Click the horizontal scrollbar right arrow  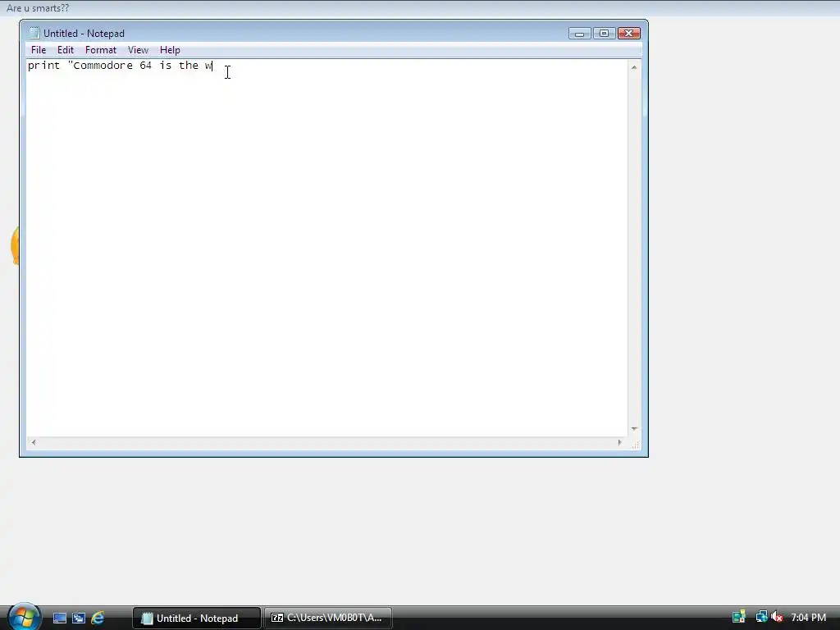tap(620, 442)
